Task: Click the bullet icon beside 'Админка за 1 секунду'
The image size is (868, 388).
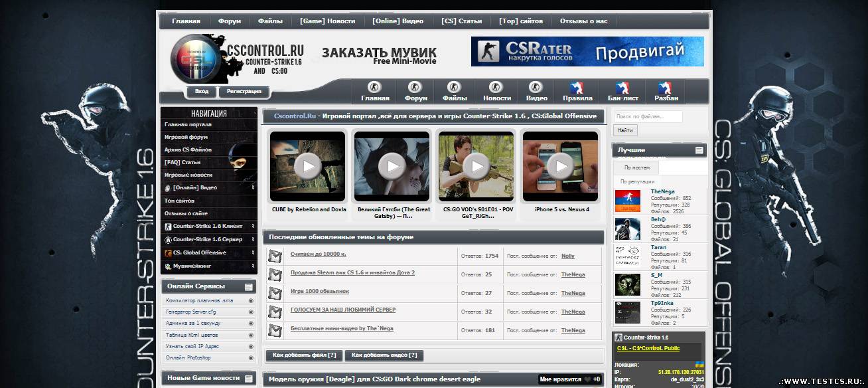Action: coord(251,324)
